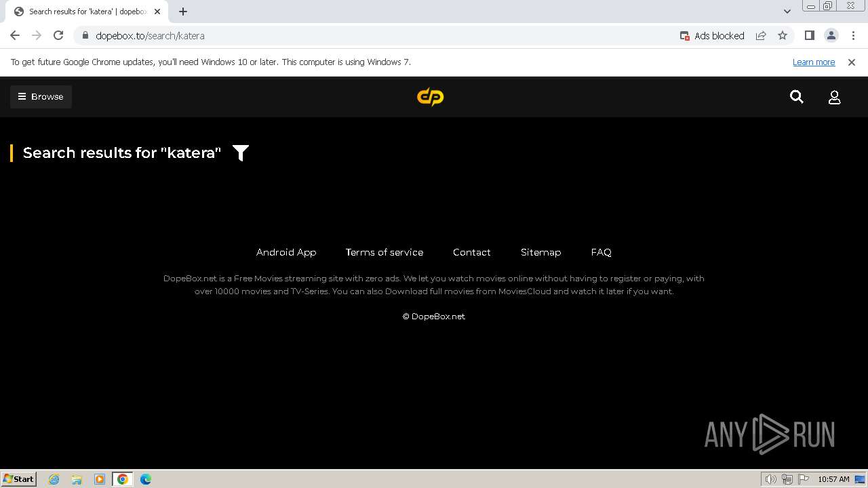
Task: Click the Ads blocked indicator
Action: click(712, 36)
